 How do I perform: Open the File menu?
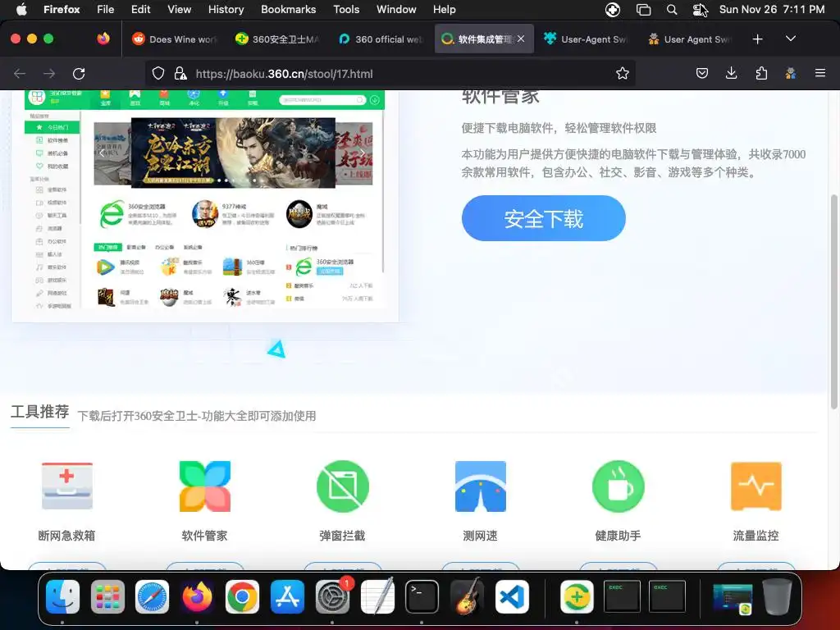[x=105, y=9]
